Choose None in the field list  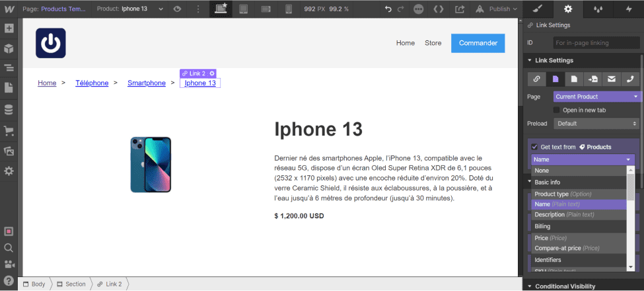(x=579, y=171)
